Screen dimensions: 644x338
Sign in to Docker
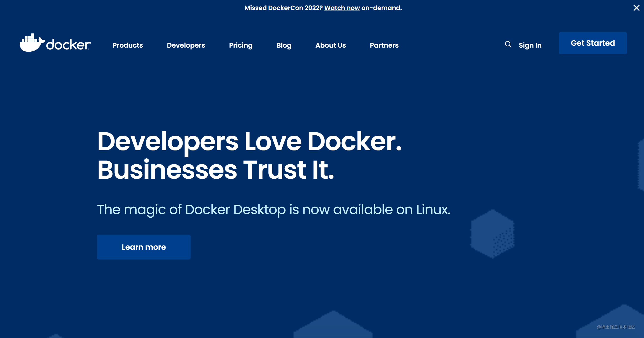pyautogui.click(x=530, y=45)
